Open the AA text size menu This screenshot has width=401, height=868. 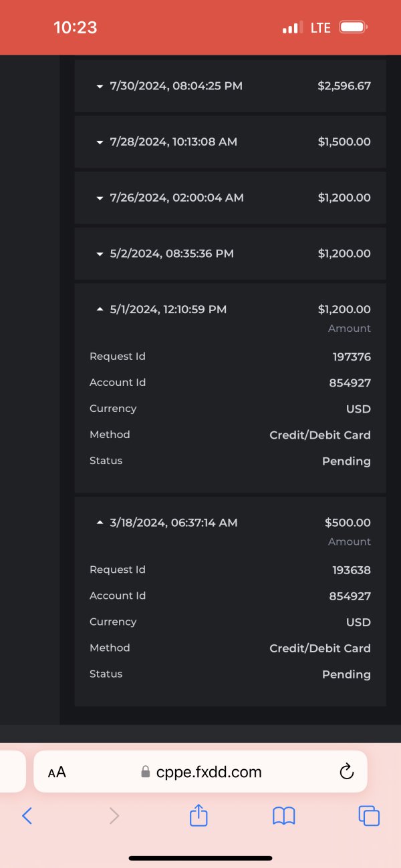point(57,773)
